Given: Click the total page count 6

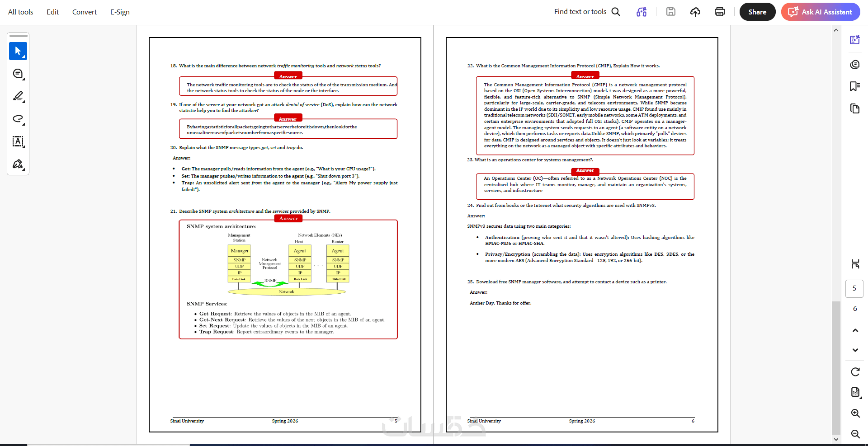Looking at the screenshot, I should [855, 309].
